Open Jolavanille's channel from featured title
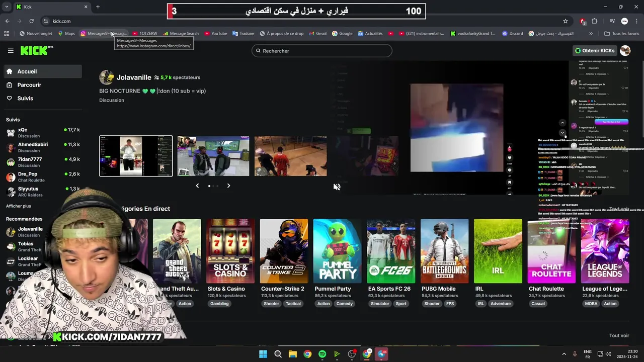 134,77
